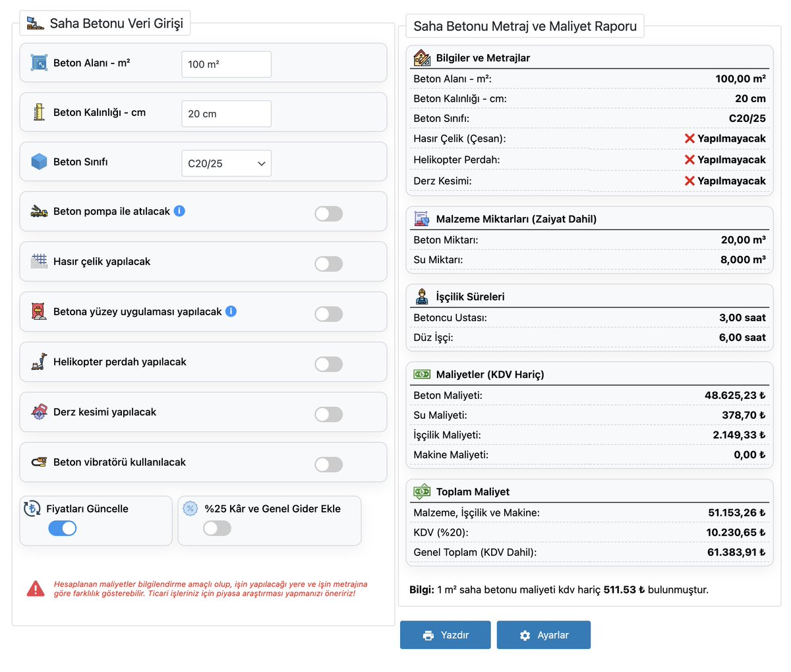
Task: Enable Helikopter perdah yapılacak toggle
Action: pos(328,364)
